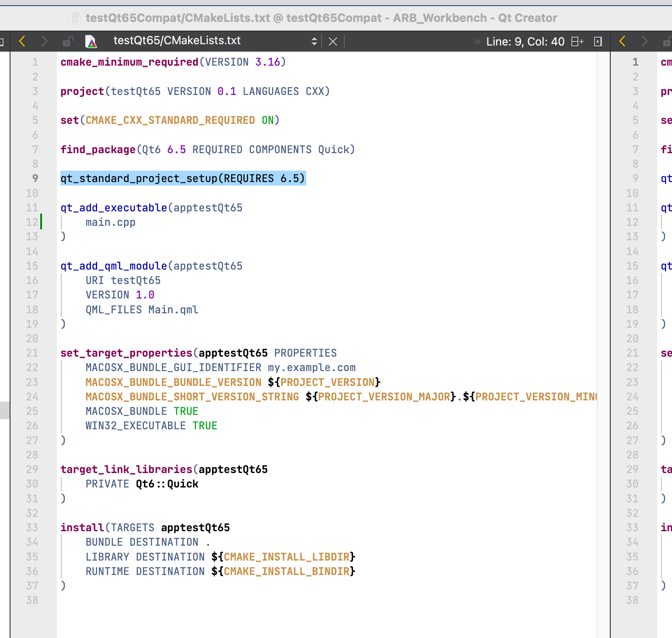
Task: Expand the collapsed toolbar chevron menu
Action: 477,41
